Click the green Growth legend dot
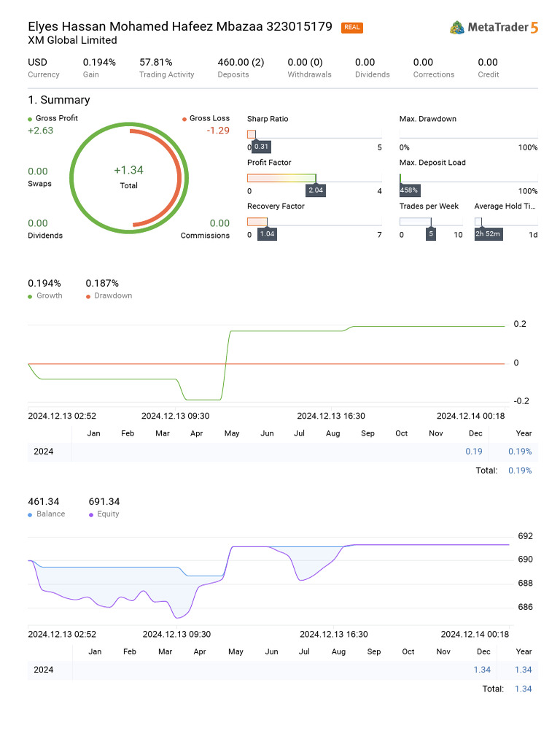 point(30,296)
